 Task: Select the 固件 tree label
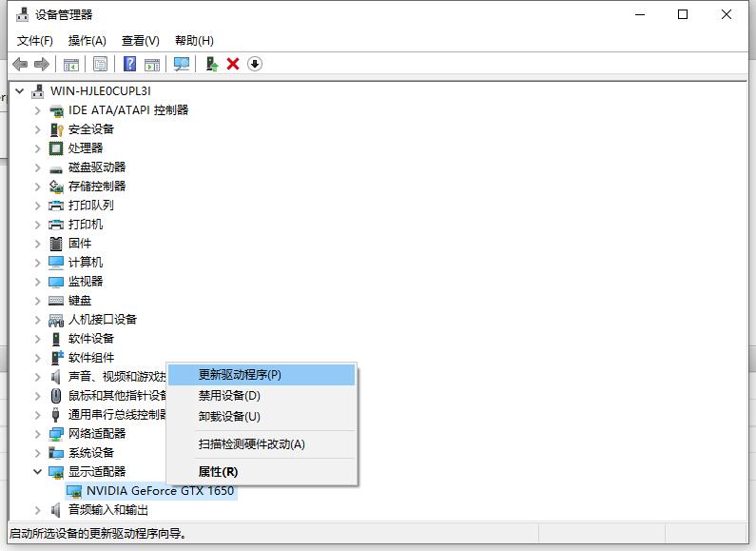pos(80,244)
